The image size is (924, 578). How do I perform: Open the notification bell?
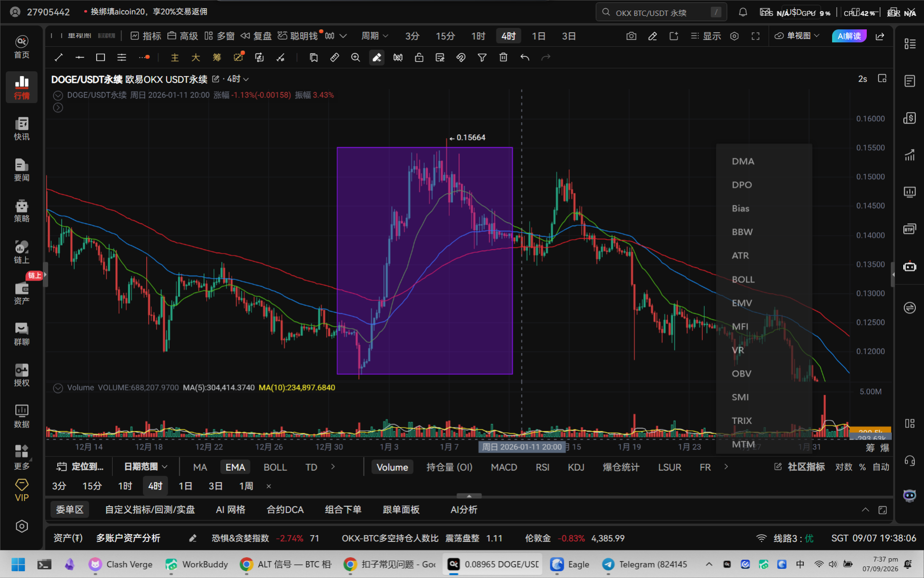(x=743, y=13)
